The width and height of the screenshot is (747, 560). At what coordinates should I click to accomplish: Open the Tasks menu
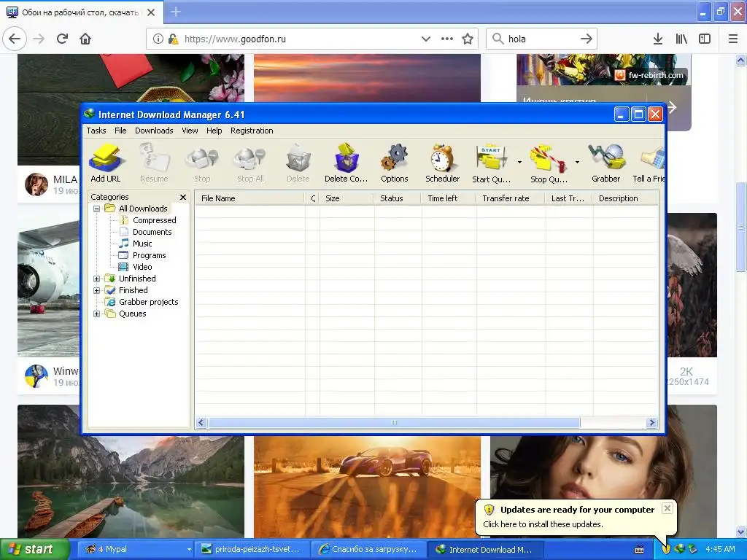click(96, 131)
